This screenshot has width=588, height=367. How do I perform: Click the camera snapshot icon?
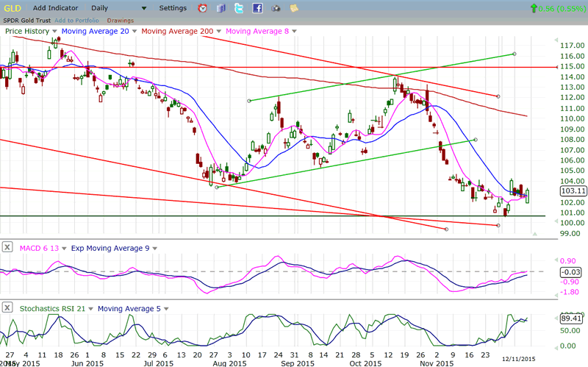(276, 8)
